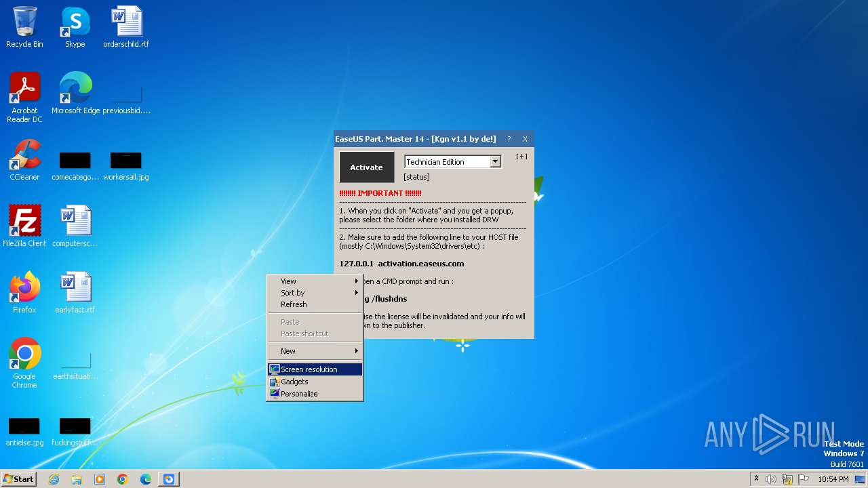The image size is (868, 488).
Task: Select the earlyfact.rtf document icon
Action: (x=75, y=293)
